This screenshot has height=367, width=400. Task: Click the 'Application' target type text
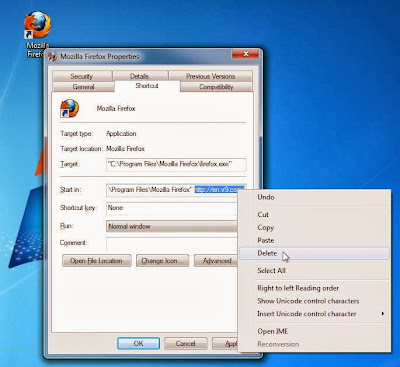[121, 134]
